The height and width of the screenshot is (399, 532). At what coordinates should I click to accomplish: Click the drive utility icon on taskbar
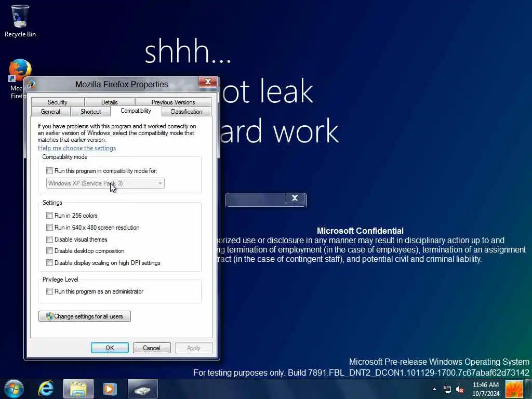tap(142, 389)
